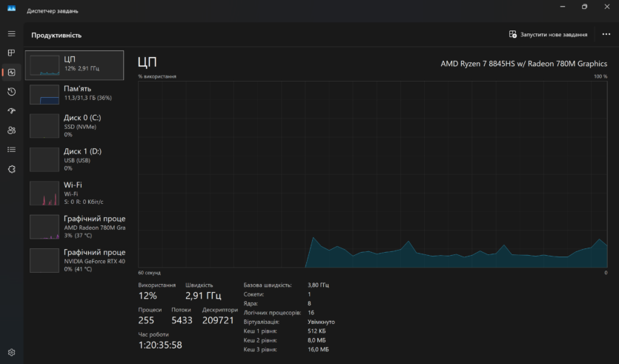Select Диск 0 (C:) entry
Image resolution: width=619 pixels, height=364 pixels.
pyautogui.click(x=75, y=126)
